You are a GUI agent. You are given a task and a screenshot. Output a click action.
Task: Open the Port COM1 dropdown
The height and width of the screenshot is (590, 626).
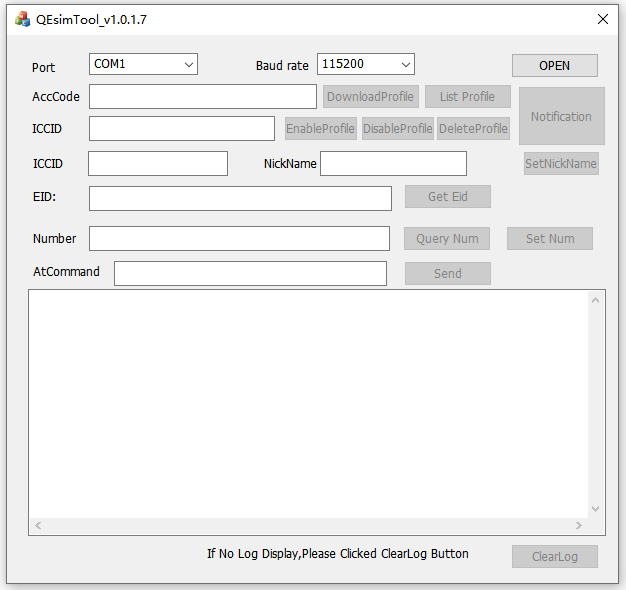[143, 65]
